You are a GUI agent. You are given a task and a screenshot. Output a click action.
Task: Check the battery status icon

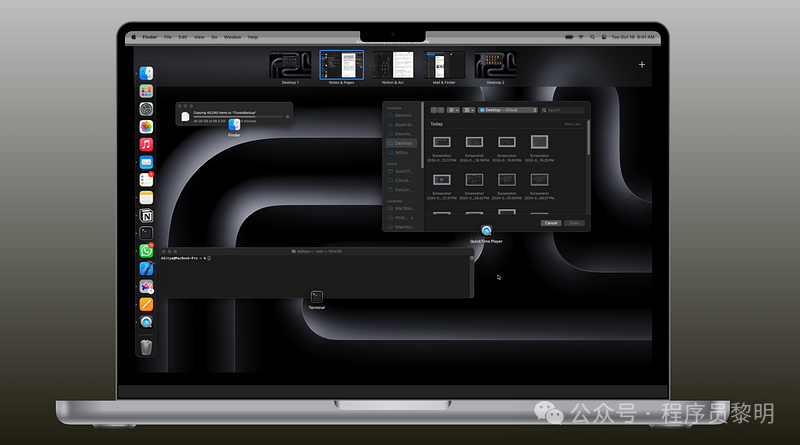[569, 37]
